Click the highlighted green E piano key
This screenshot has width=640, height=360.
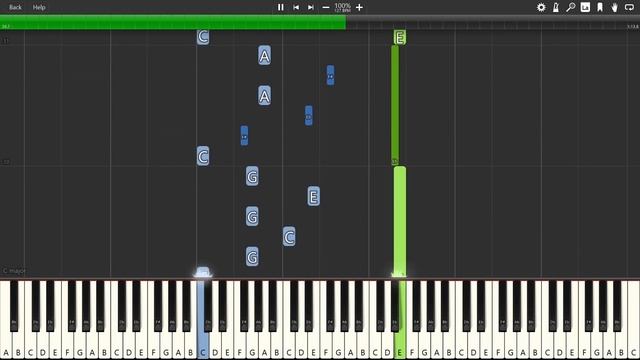400,320
